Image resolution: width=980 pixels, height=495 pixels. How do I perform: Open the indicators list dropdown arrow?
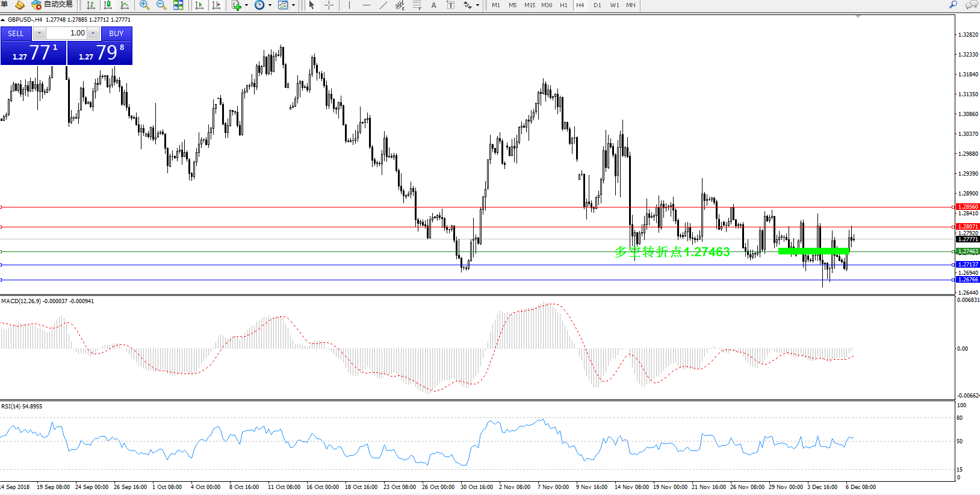click(246, 5)
